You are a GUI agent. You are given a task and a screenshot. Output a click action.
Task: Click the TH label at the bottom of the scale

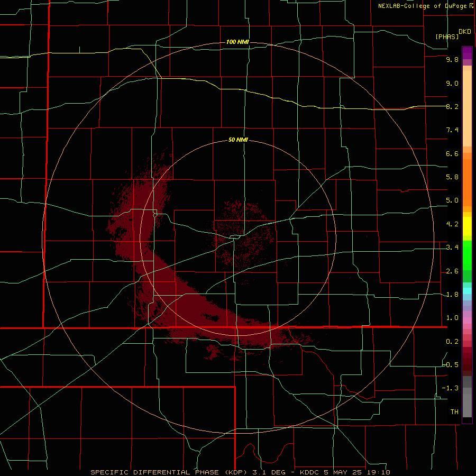click(454, 412)
